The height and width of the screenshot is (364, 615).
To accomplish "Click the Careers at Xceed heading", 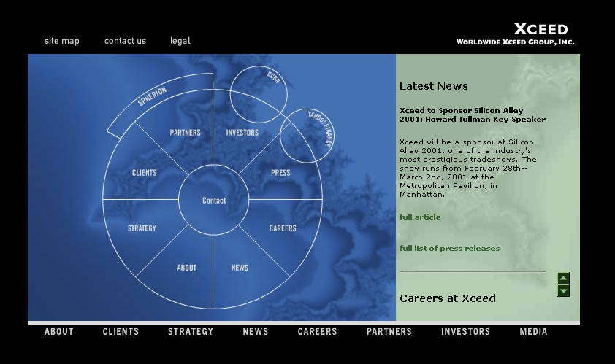I will point(448,298).
